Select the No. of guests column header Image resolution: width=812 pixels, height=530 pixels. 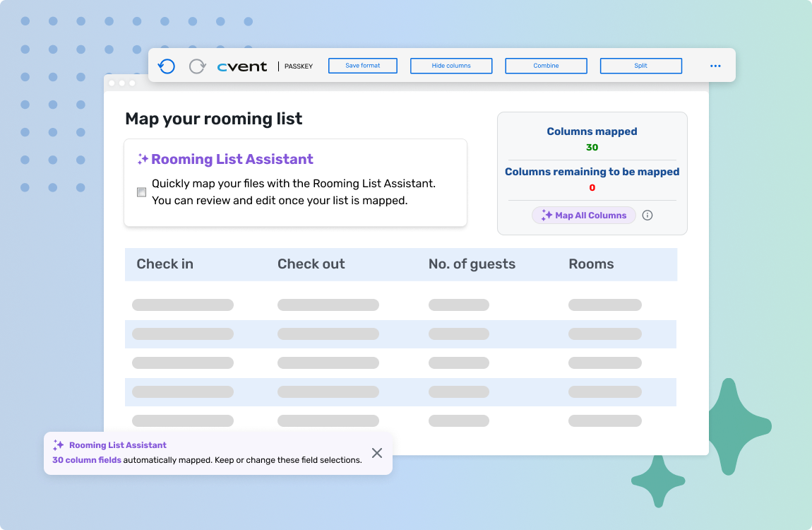click(472, 264)
